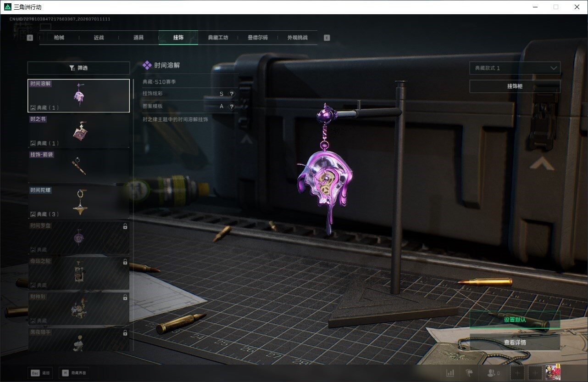Select the locked 黑夜猎手 charm card
Image resolution: width=588 pixels, height=382 pixels.
pyautogui.click(x=78, y=339)
